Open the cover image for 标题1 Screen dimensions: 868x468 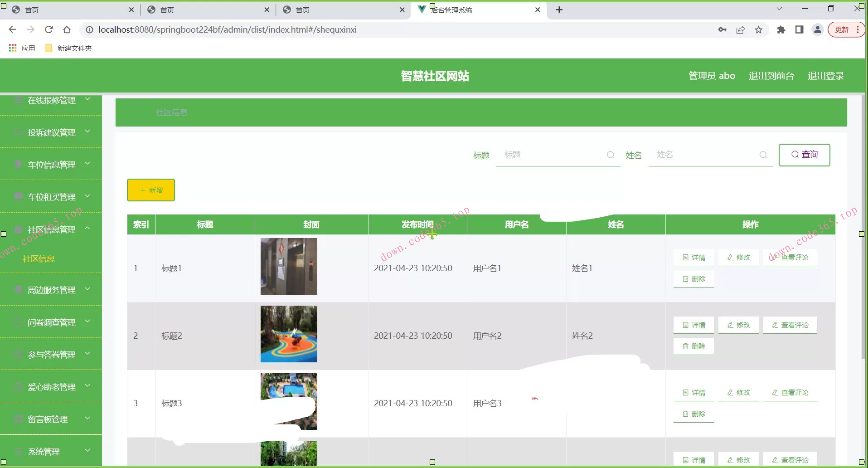pyautogui.click(x=289, y=267)
